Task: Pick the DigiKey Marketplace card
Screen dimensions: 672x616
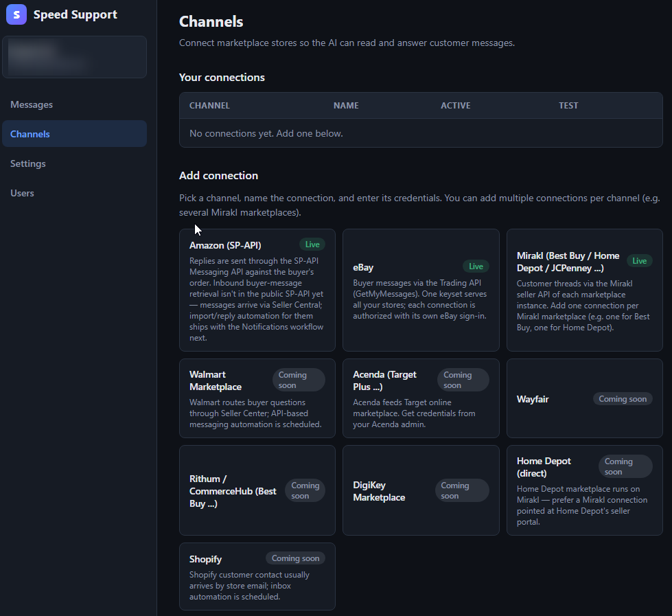Action: 421,490
